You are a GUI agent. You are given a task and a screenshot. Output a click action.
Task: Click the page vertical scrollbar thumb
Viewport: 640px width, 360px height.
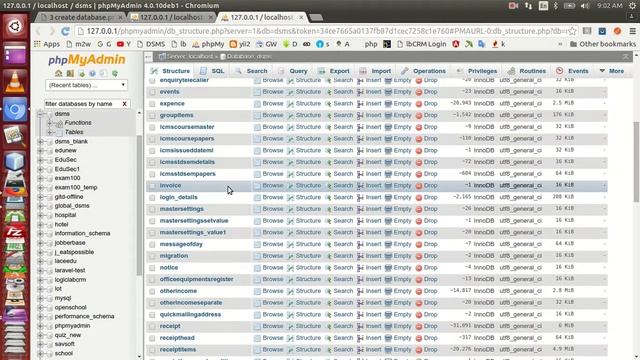(x=636, y=161)
